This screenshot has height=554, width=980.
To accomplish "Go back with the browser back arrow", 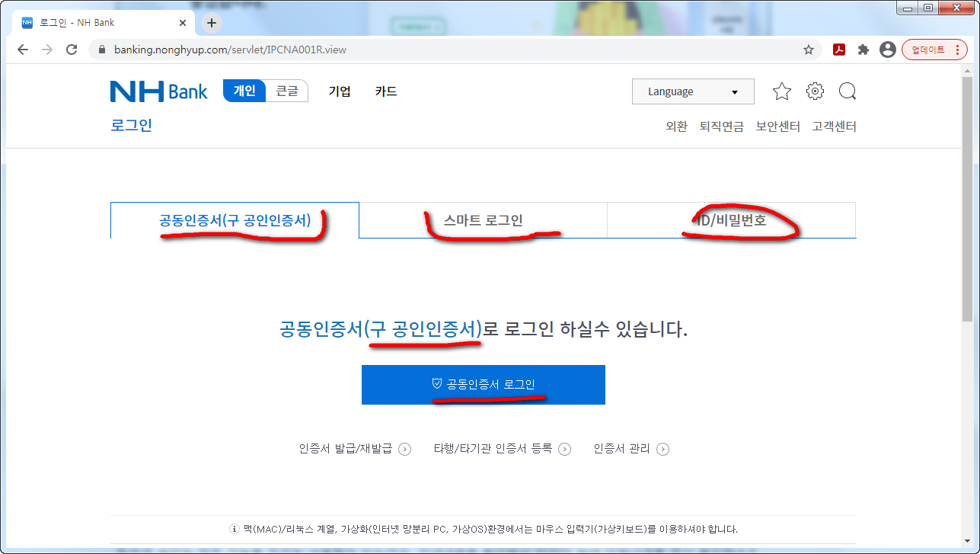I will point(22,50).
